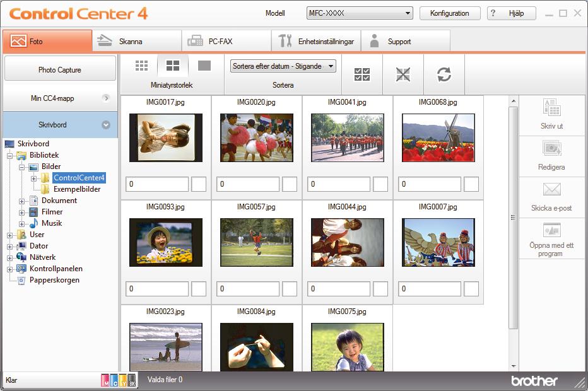Click the Nätverk network icon

tap(21, 257)
